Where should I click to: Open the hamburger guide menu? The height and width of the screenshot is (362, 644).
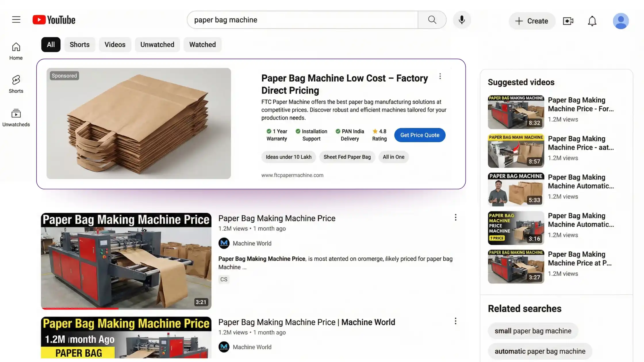16,20
